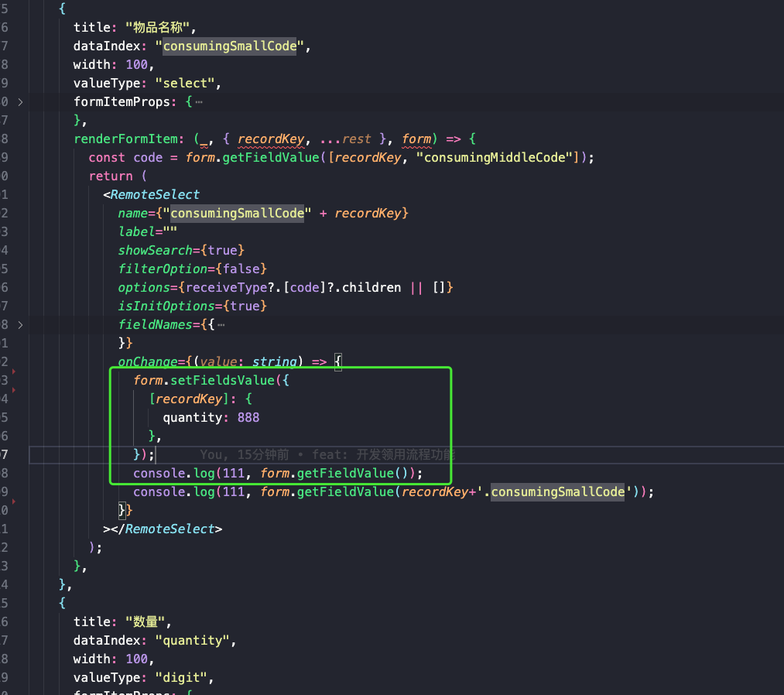784x695 pixels.
Task: Click the onChange handler property
Action: pos(147,361)
